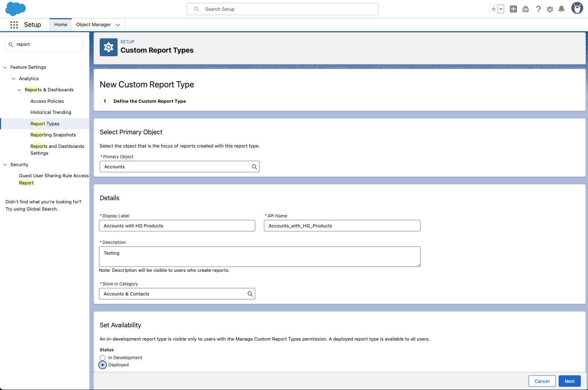
Task: Open the user profile avatar
Action: point(577,8)
